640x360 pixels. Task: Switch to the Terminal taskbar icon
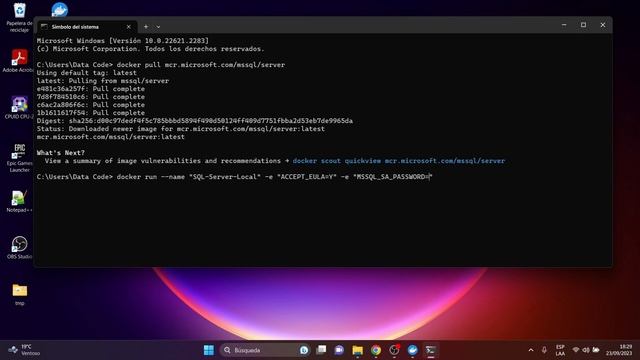431,350
